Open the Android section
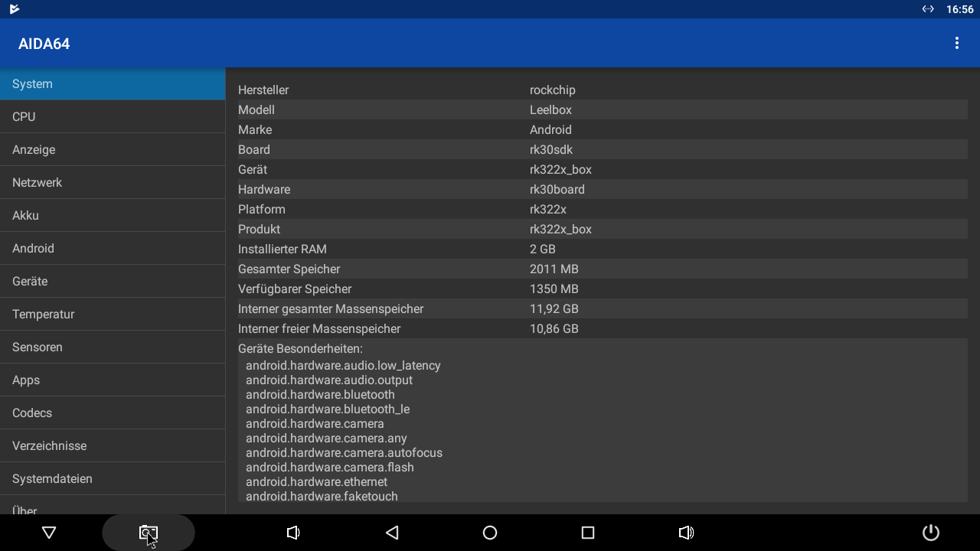 113,249
